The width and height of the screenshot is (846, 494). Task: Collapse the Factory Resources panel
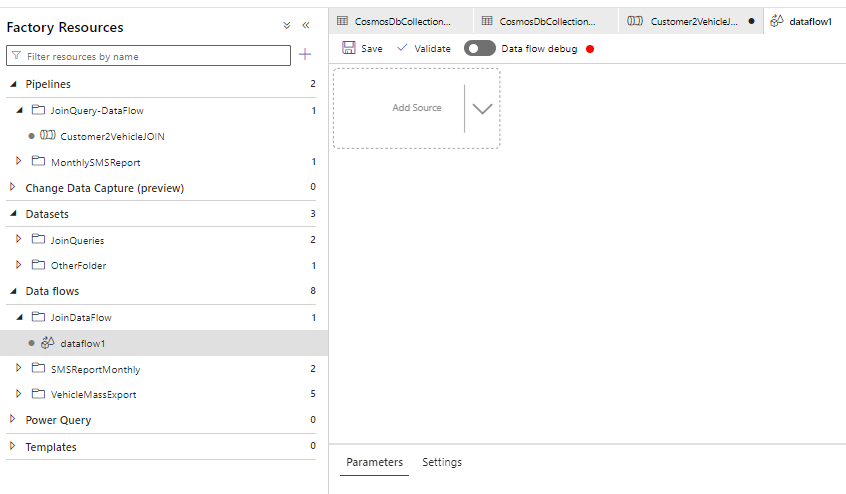click(x=306, y=26)
